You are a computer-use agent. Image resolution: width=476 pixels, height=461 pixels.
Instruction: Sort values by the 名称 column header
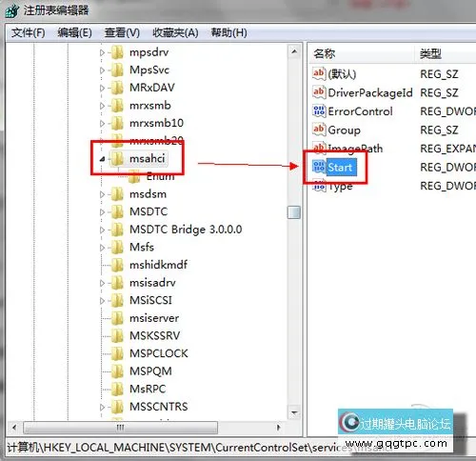(362, 53)
